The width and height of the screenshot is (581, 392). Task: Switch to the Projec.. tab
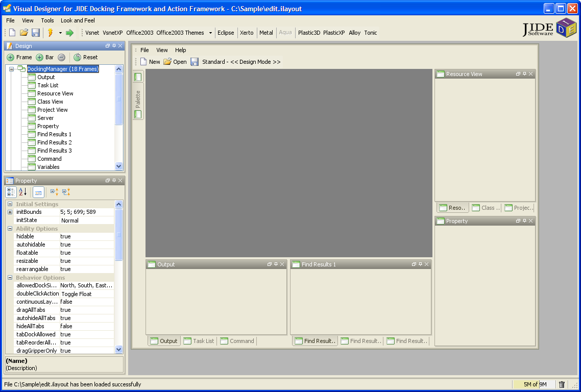coord(519,208)
